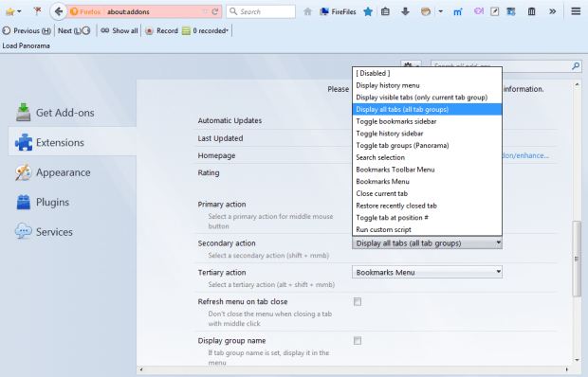Screen dimensions: 588x377
Task: Click Load Panorama
Action: (26, 45)
